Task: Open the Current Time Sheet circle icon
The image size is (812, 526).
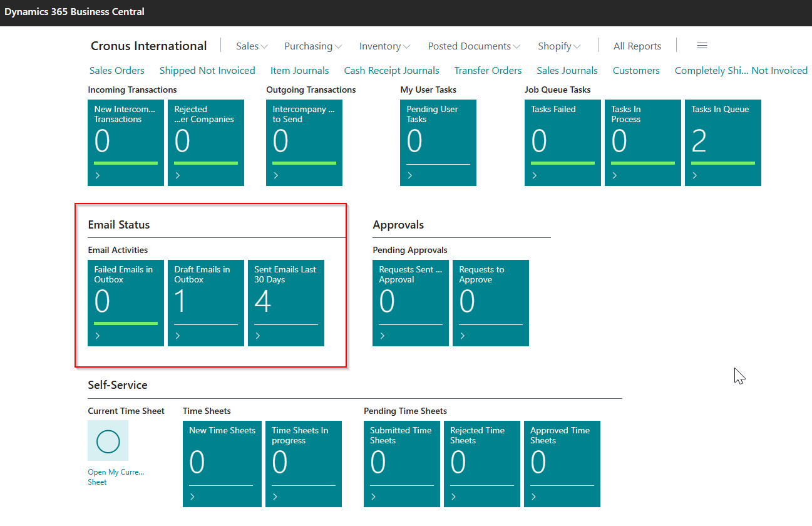Action: click(108, 441)
